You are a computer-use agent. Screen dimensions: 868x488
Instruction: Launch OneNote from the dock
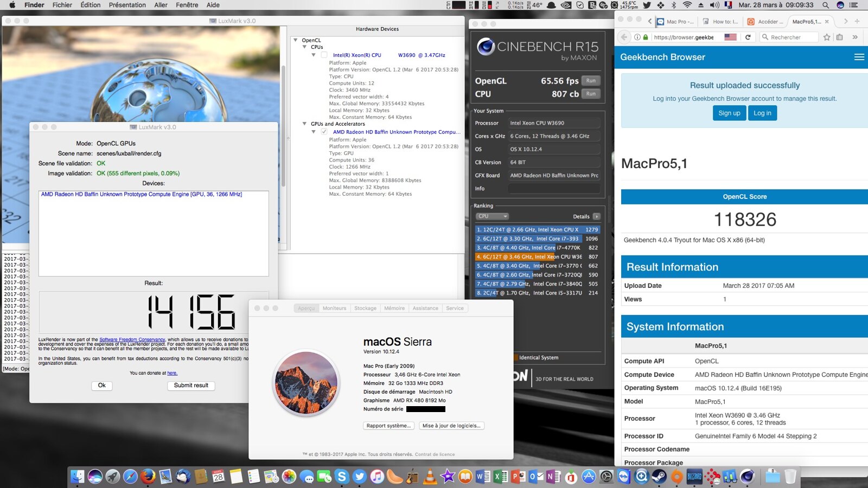(x=553, y=477)
